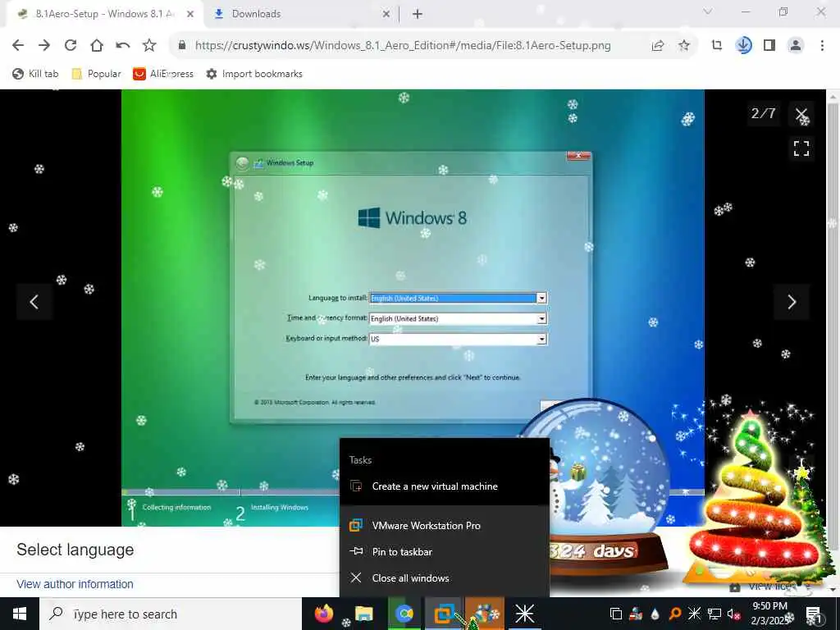The width and height of the screenshot is (840, 630).
Task: Open a new browser tab
Action: [x=418, y=14]
